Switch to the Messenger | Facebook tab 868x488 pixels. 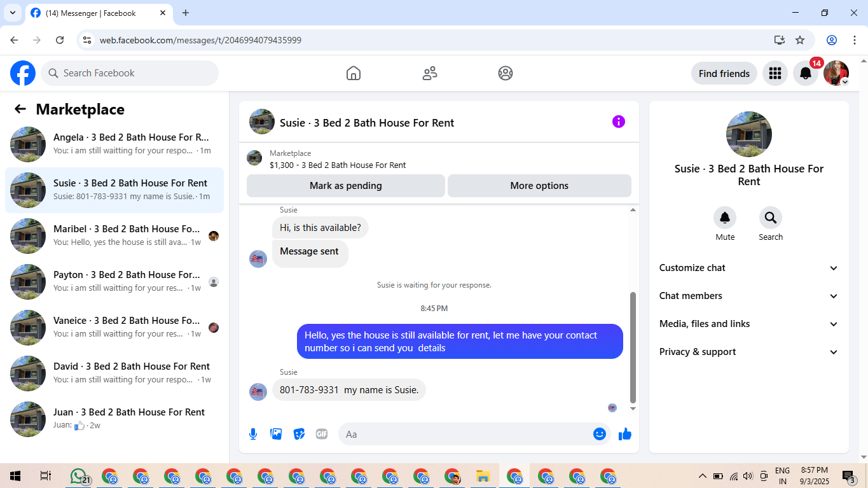(99, 13)
